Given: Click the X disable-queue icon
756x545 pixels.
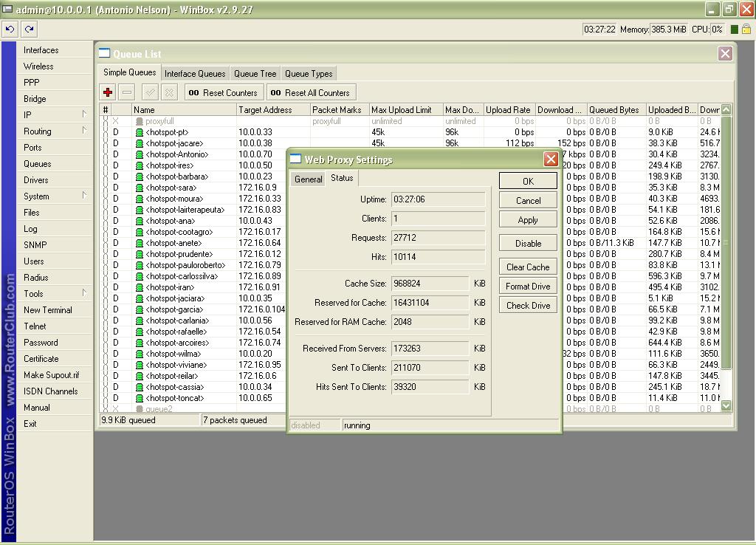Looking at the screenshot, I should 169,92.
